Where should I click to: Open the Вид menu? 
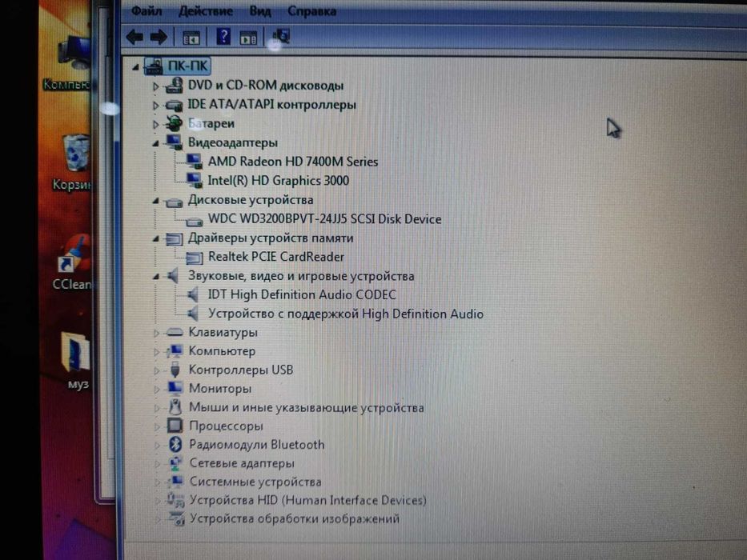260,11
